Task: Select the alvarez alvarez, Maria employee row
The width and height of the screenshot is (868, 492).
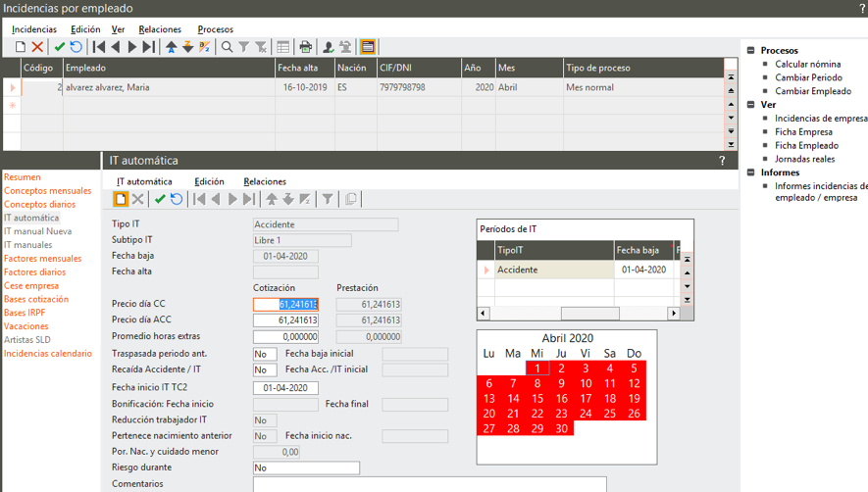Action: click(366, 87)
